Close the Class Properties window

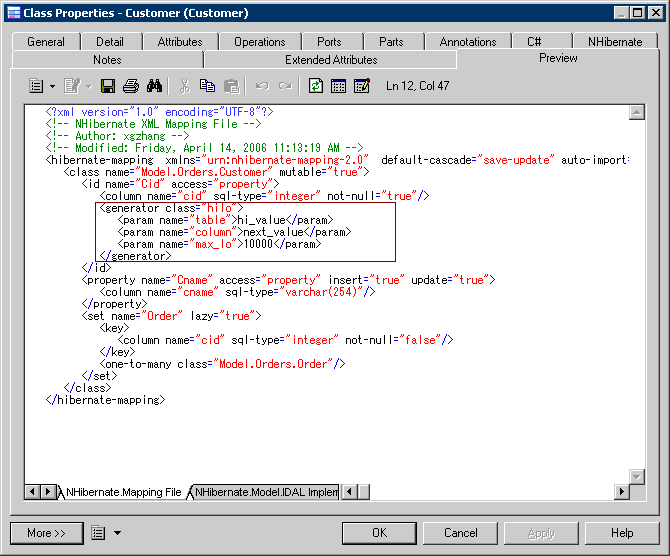[x=655, y=13]
